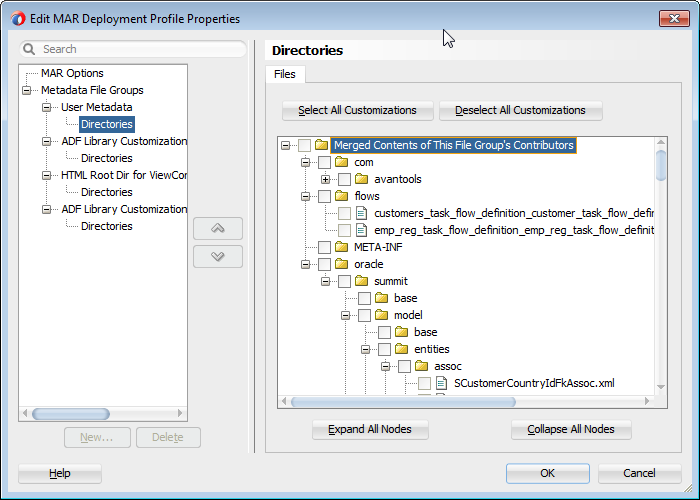Collapse the summit folder node
This screenshot has width=700, height=500.
325,281
